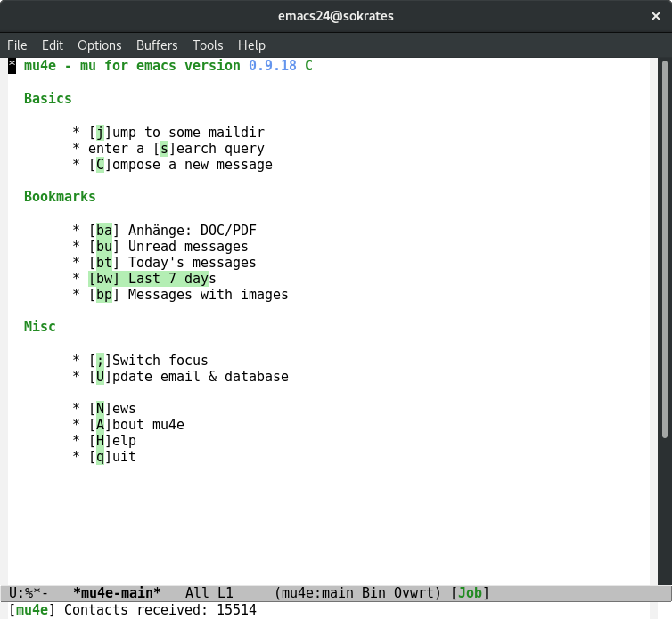Click the All L1 position indicator
The width and height of the screenshot is (672, 619).
click(x=209, y=593)
